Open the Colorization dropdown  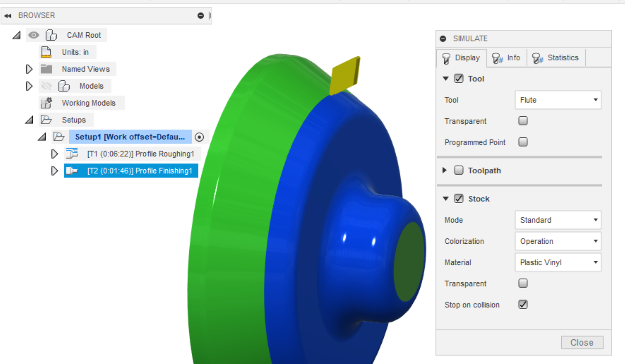coord(558,241)
